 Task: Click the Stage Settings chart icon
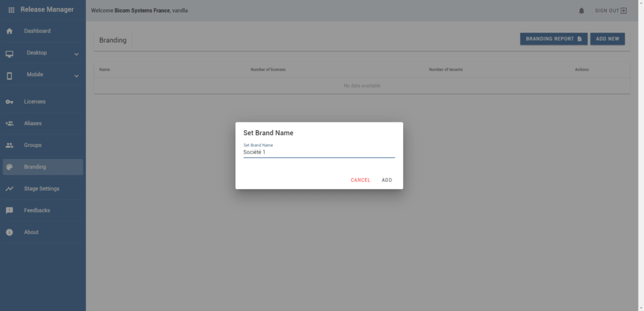9,188
